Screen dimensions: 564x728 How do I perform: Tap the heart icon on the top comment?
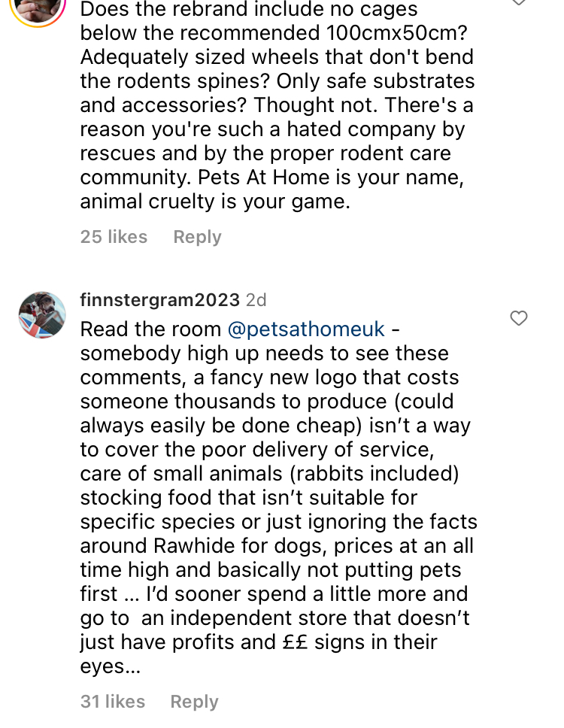coord(519,2)
